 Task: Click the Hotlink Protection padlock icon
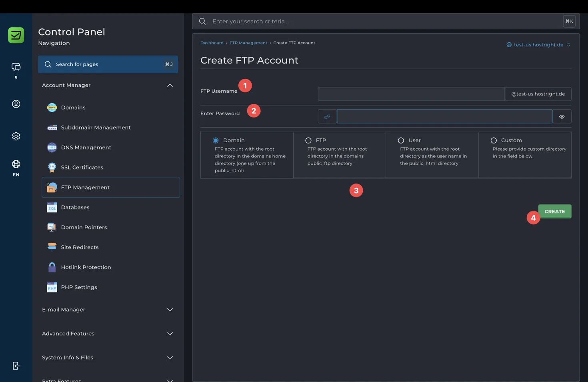[x=52, y=267]
